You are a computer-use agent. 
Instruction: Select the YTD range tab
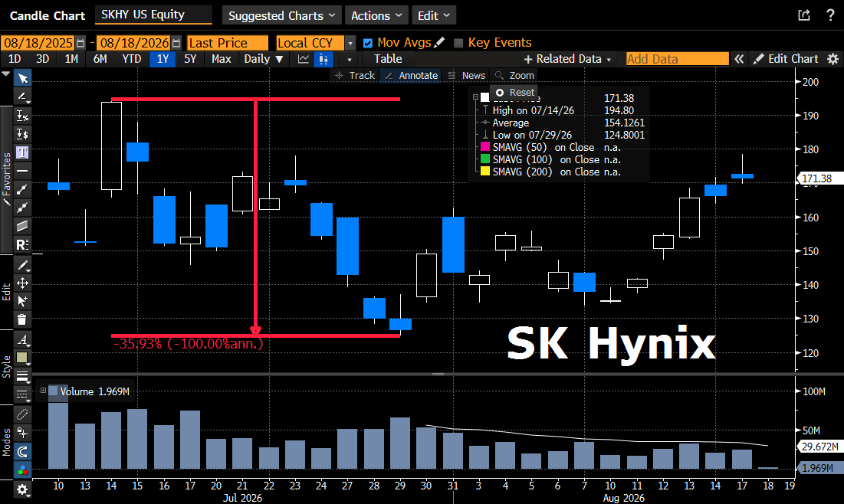tap(131, 59)
